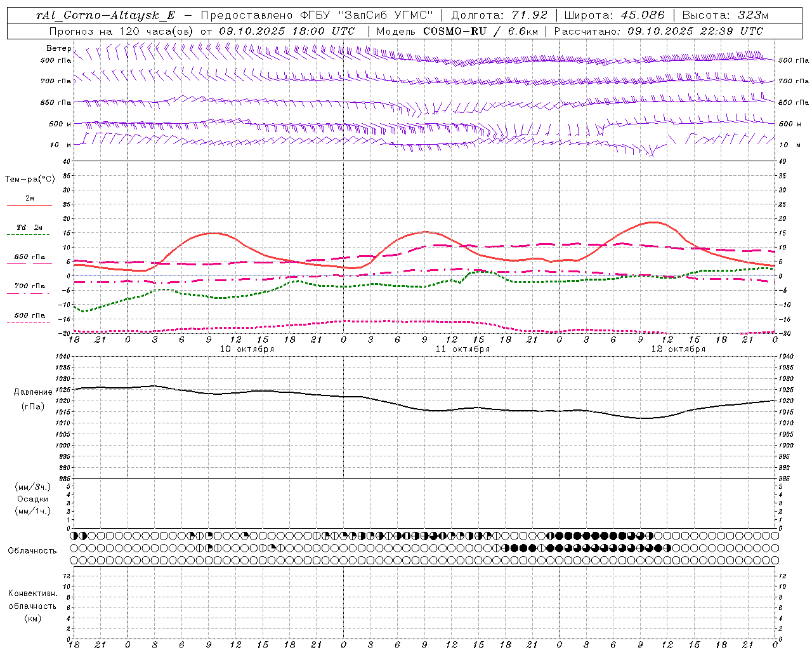The width and height of the screenshot is (812, 650).
Task: Click the 500 гПа temperature legend label
Action: pyautogui.click(x=30, y=315)
